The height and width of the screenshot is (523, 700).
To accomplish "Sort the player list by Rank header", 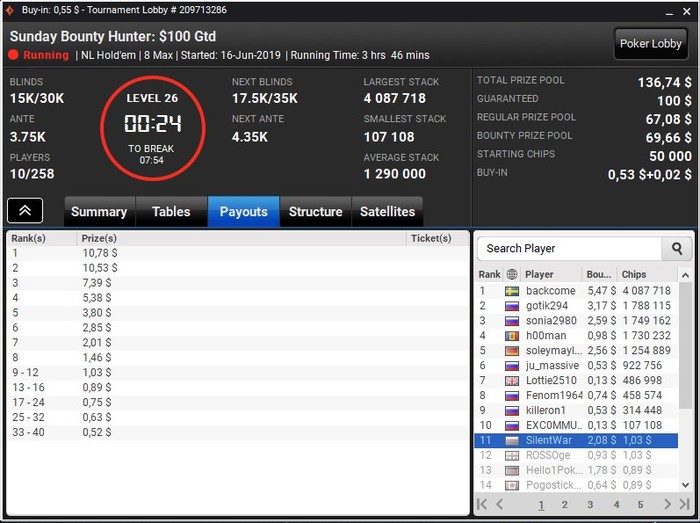I will click(489, 274).
